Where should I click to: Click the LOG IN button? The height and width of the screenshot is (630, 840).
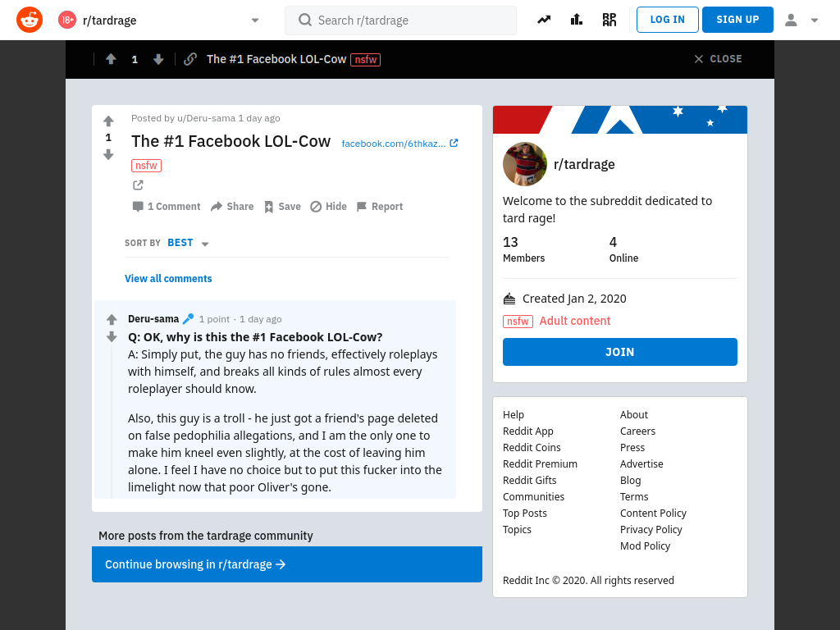668,20
